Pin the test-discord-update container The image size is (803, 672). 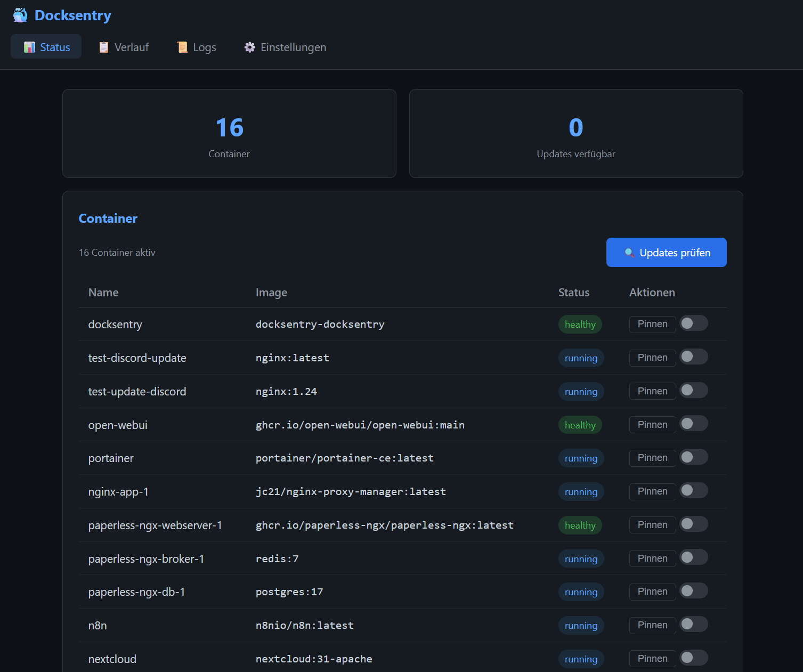652,358
